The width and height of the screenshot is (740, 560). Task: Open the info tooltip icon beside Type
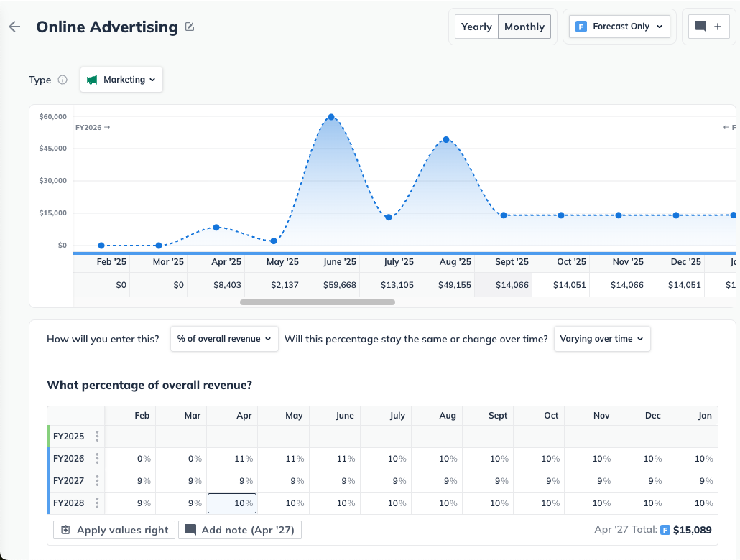[x=62, y=80]
